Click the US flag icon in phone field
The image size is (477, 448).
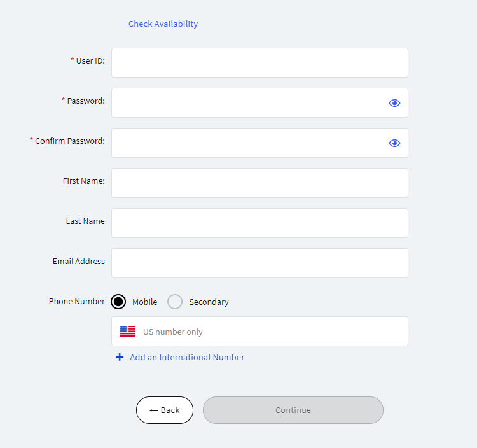tap(127, 331)
